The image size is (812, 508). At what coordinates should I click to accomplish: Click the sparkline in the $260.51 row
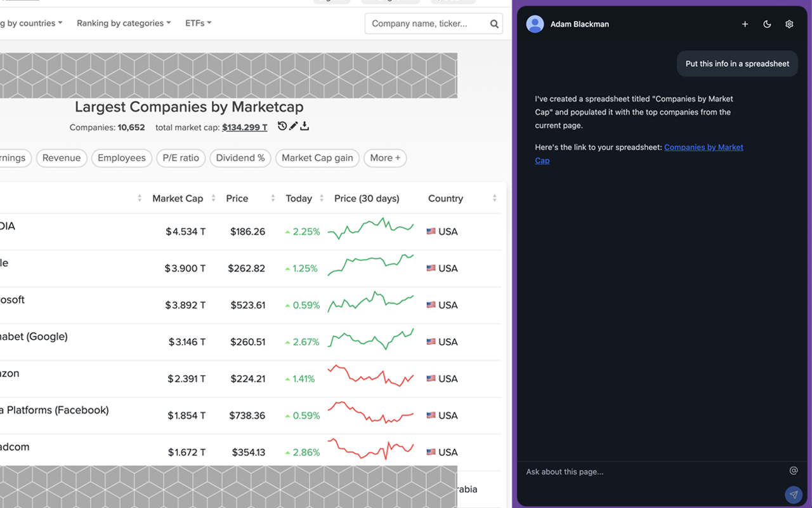tap(370, 338)
